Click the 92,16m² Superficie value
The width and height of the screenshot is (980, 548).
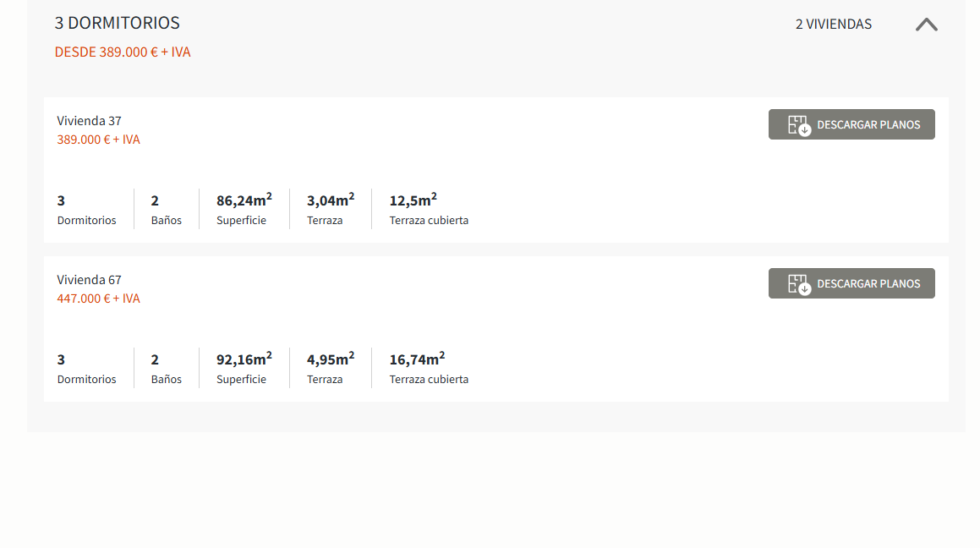point(244,359)
